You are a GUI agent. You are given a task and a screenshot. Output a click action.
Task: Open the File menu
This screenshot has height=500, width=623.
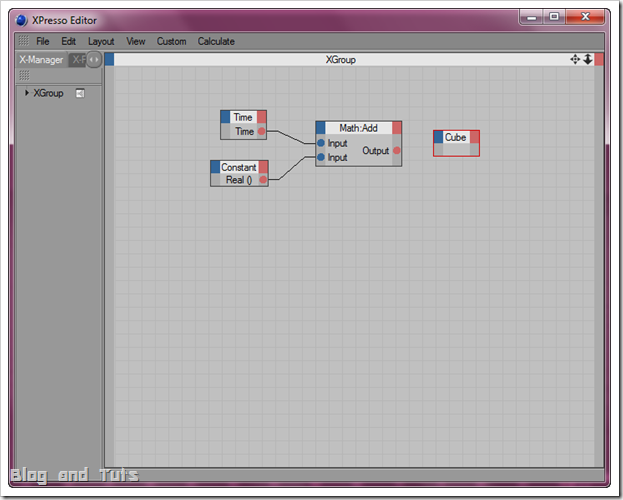coord(43,41)
